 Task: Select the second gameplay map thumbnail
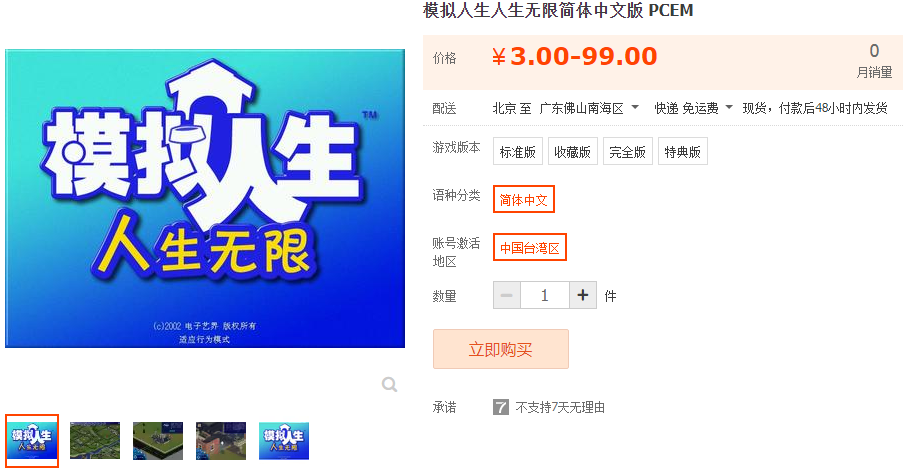pyautogui.click(x=95, y=441)
